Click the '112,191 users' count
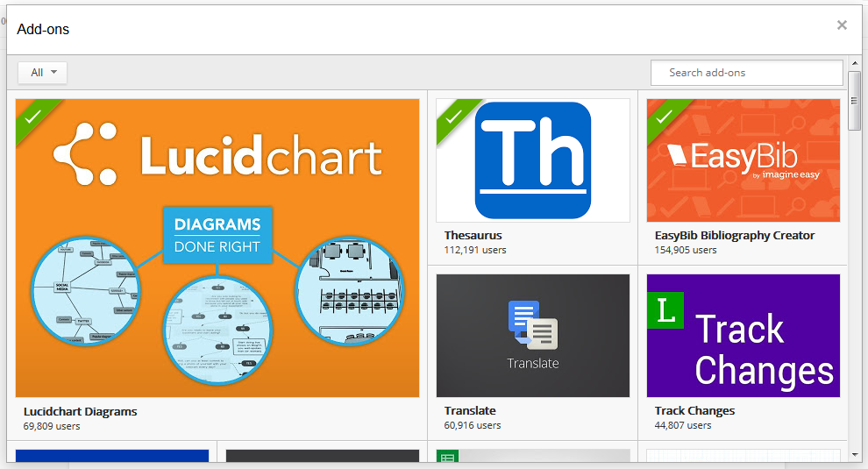Image resolution: width=868 pixels, height=469 pixels. (475, 251)
